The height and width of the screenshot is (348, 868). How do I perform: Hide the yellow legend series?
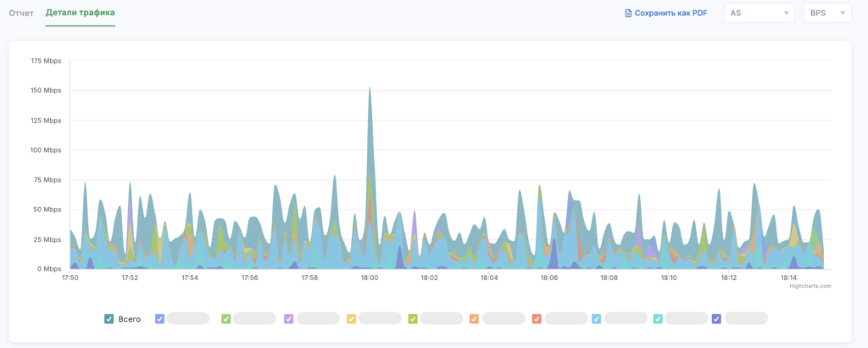[351, 319]
